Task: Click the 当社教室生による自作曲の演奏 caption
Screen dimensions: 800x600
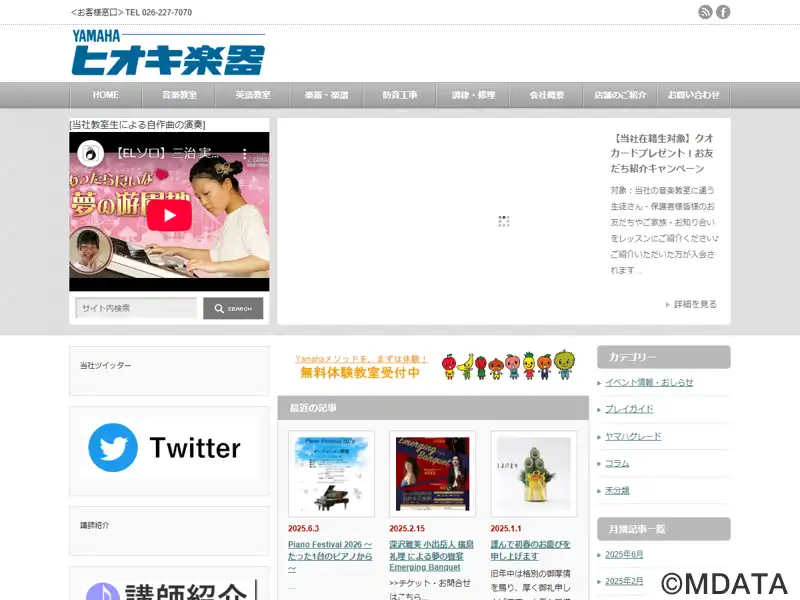Action: (137, 124)
